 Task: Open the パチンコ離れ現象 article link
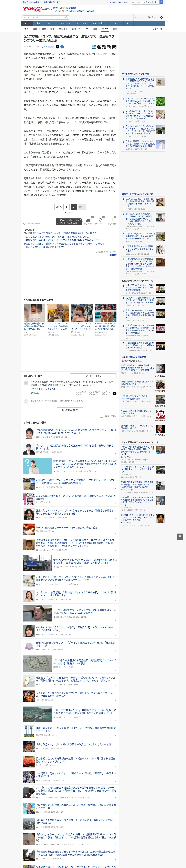click(66, 528)
